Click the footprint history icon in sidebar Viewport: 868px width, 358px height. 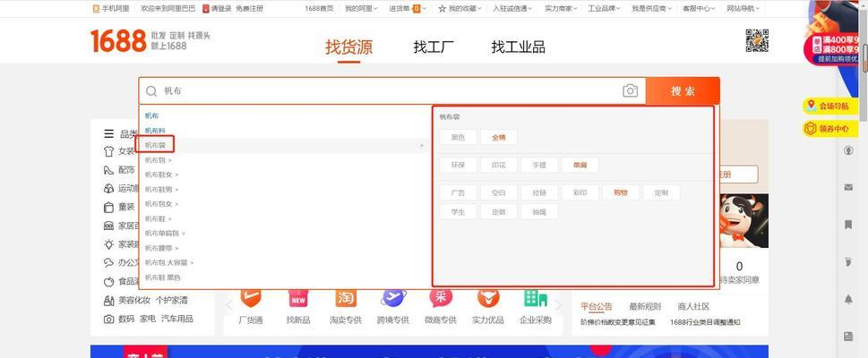pos(848,262)
